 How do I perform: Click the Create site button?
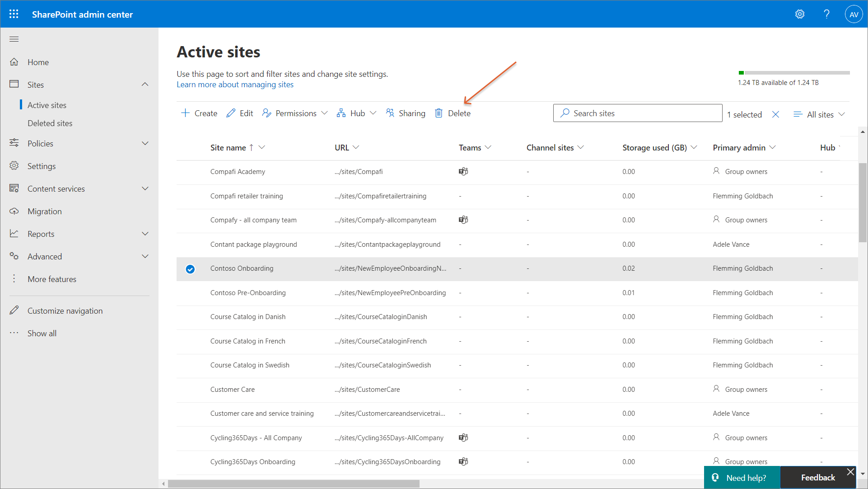point(199,113)
